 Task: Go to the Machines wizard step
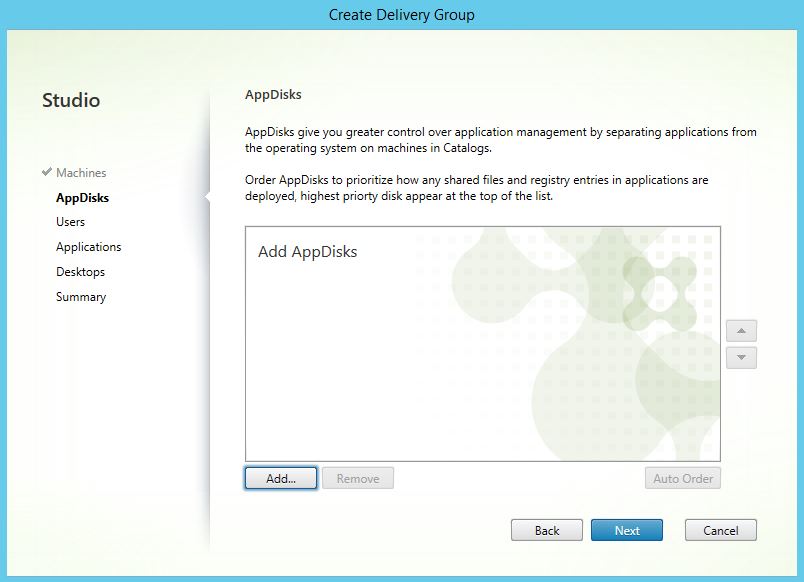81,173
